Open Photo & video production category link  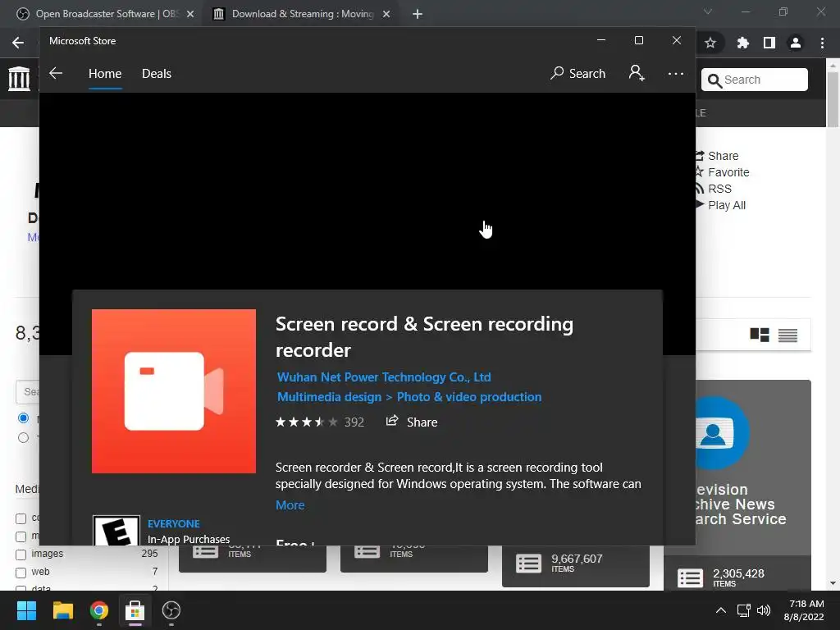pos(468,397)
